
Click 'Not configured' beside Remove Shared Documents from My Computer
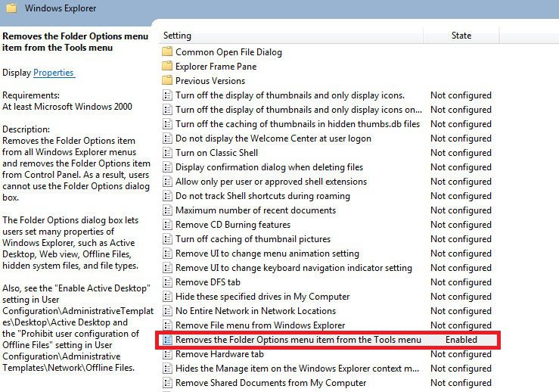461,383
